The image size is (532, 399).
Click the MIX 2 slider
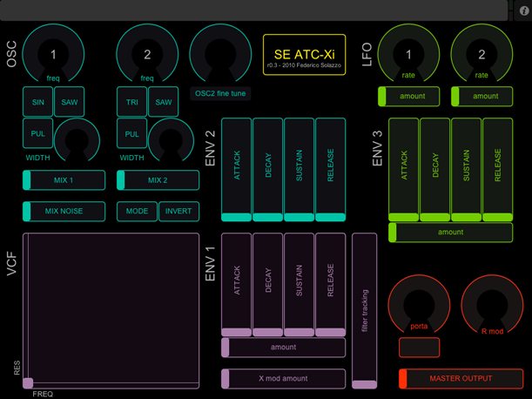pos(158,180)
